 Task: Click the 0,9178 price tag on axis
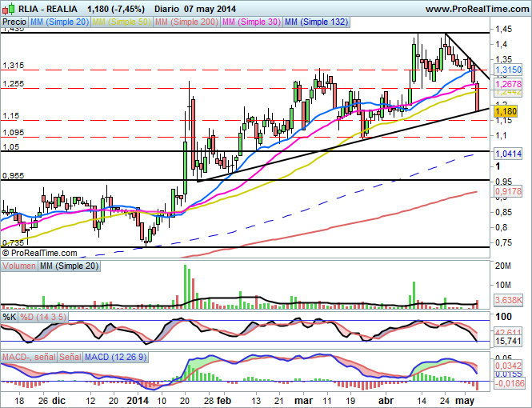tap(506, 192)
